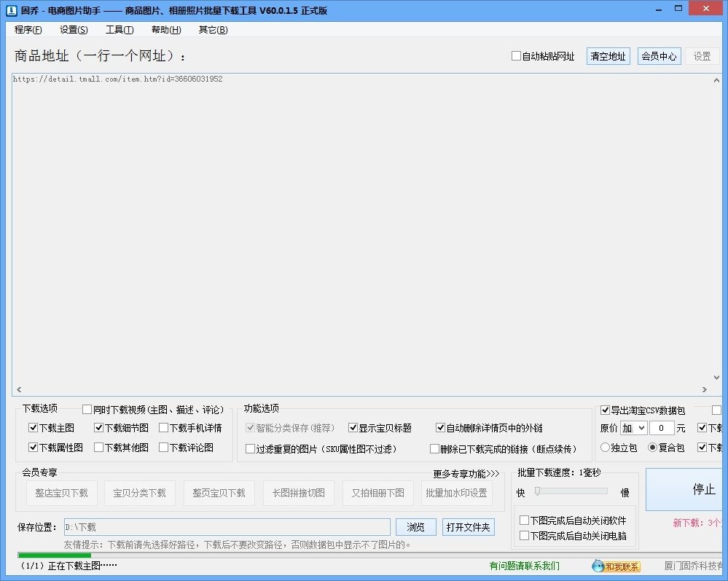Expand 更多专享功能>>> link
The image size is (728, 581).
pyautogui.click(x=466, y=474)
